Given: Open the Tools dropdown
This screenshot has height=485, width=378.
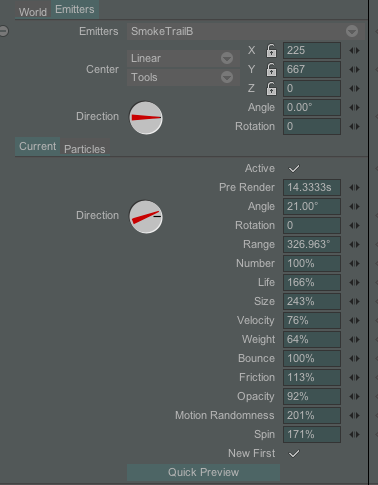Looking at the screenshot, I should coord(183,77).
